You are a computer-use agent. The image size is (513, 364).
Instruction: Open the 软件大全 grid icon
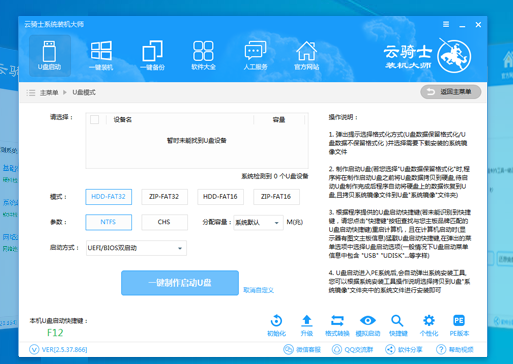coord(203,51)
